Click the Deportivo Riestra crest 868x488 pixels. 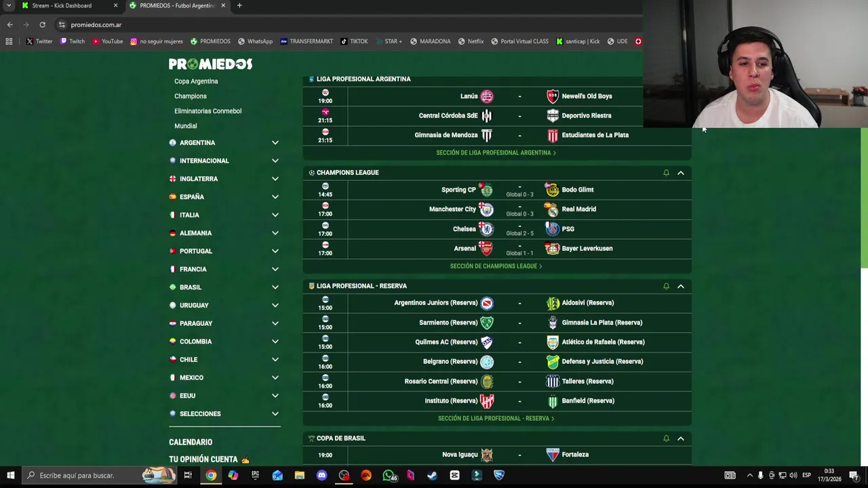tap(553, 115)
